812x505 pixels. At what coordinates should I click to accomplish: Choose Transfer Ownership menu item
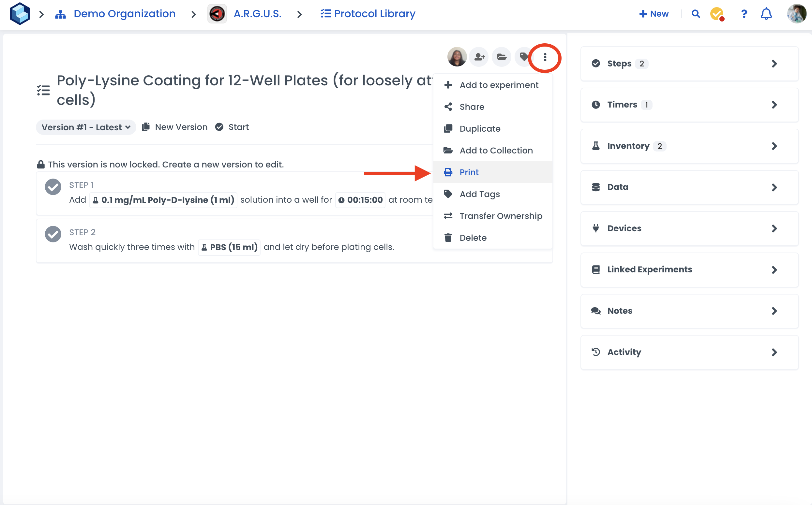pos(501,216)
